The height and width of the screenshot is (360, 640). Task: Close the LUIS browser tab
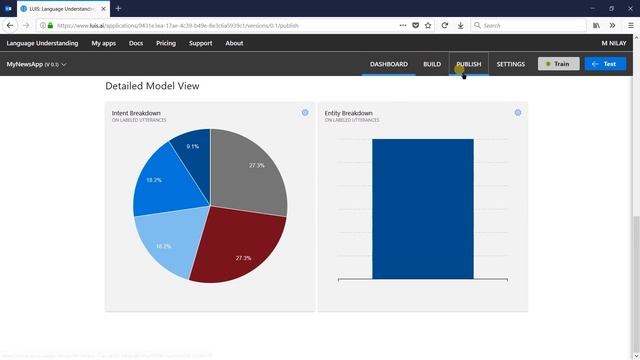point(103,9)
